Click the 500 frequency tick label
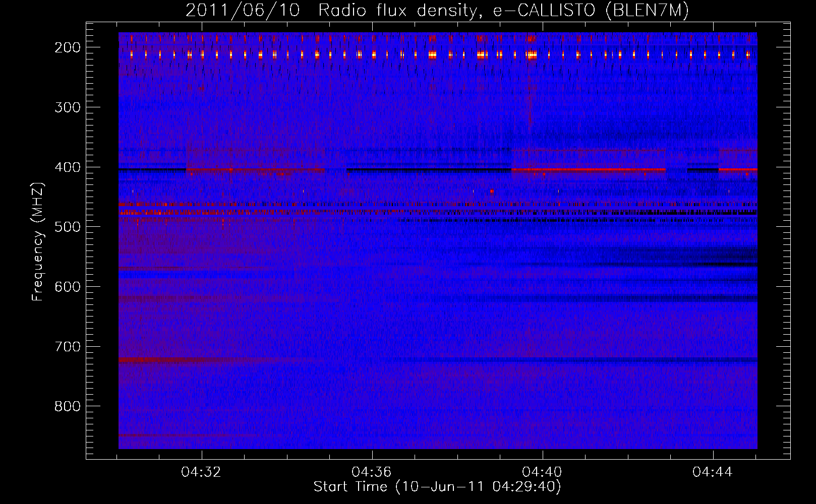Image resolution: width=816 pixels, height=504 pixels. click(x=68, y=227)
